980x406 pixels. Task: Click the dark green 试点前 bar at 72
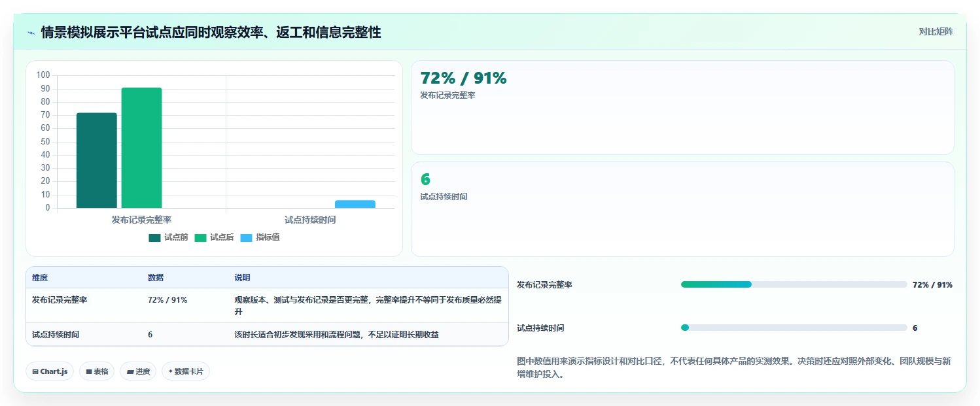click(97, 160)
